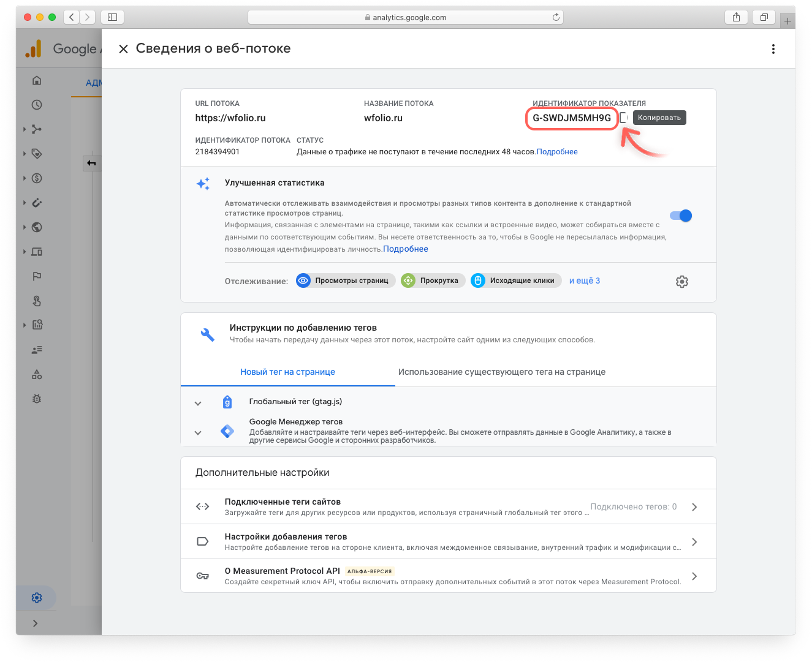Click chevron arrow on 'Настройки добавления тегов' row

pos(694,542)
